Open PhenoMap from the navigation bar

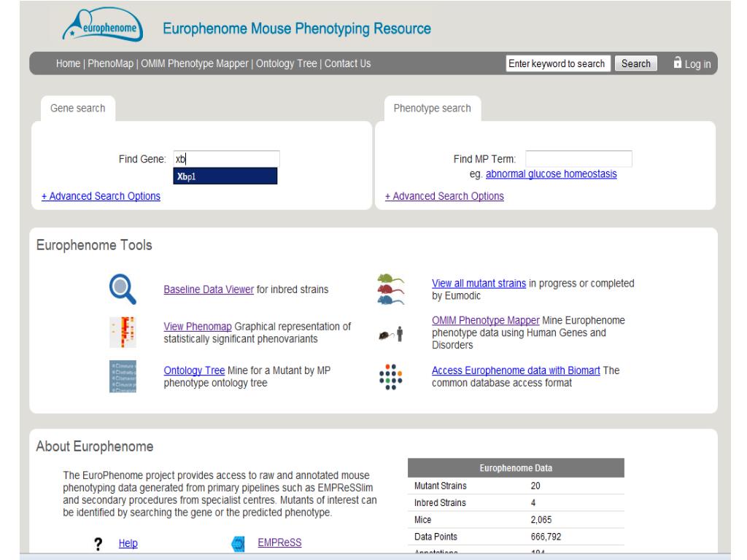pos(111,63)
